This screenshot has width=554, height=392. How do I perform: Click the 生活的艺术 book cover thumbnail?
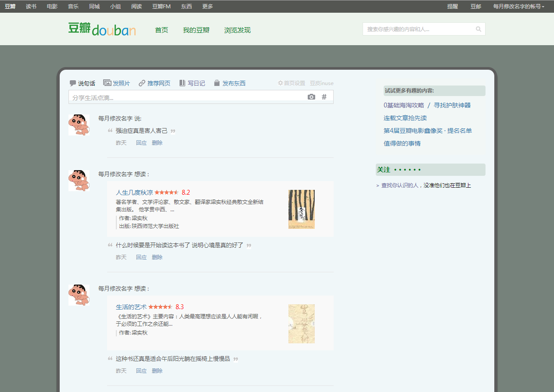302,323
